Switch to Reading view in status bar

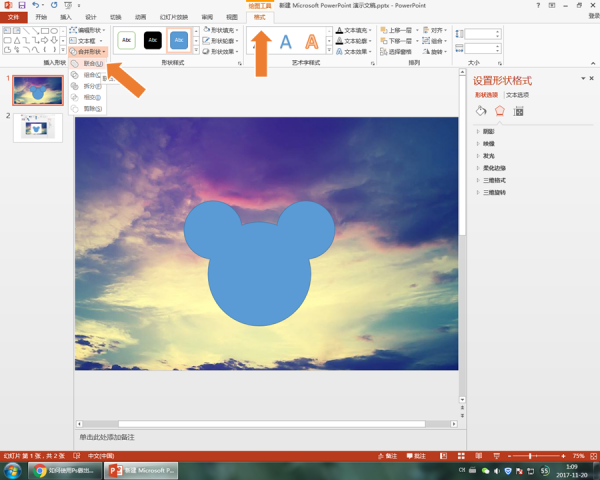click(479, 456)
